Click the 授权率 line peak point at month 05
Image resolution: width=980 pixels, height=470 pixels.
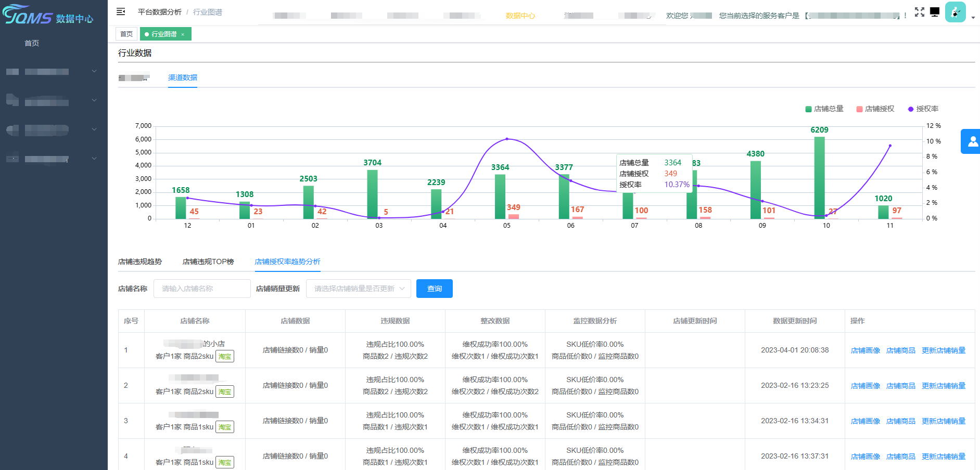(x=507, y=139)
